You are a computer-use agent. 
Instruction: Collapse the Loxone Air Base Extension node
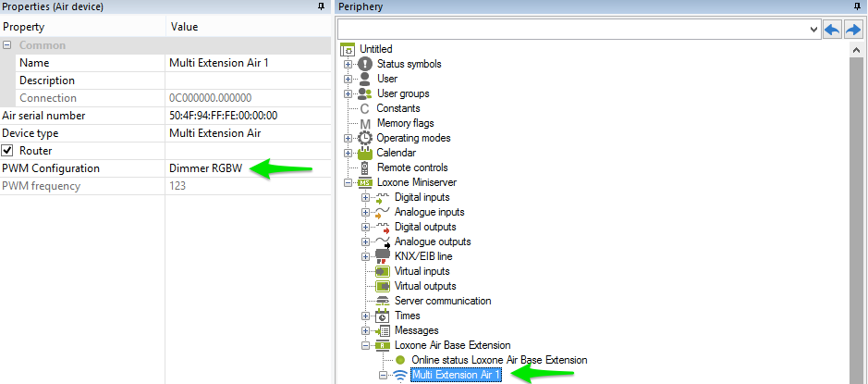tap(365, 345)
